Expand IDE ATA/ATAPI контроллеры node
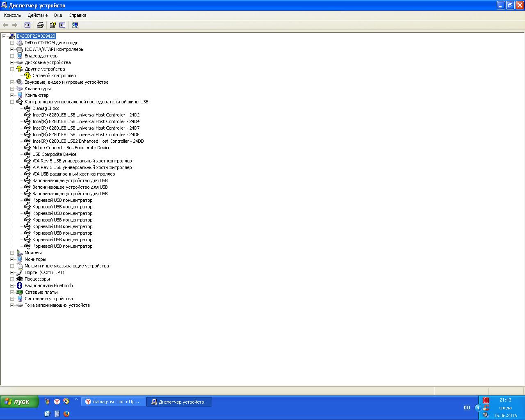 12,49
